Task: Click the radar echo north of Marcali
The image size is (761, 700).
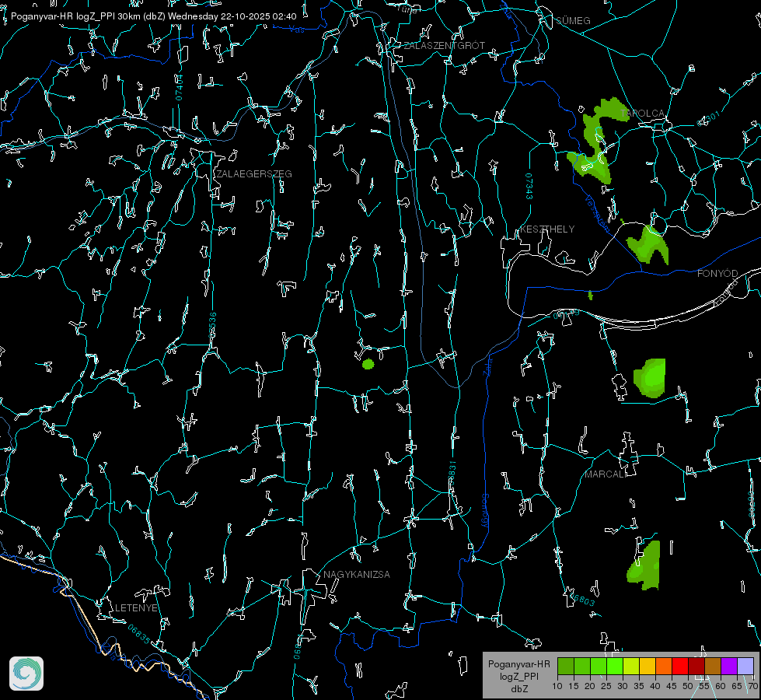Action: click(x=650, y=378)
